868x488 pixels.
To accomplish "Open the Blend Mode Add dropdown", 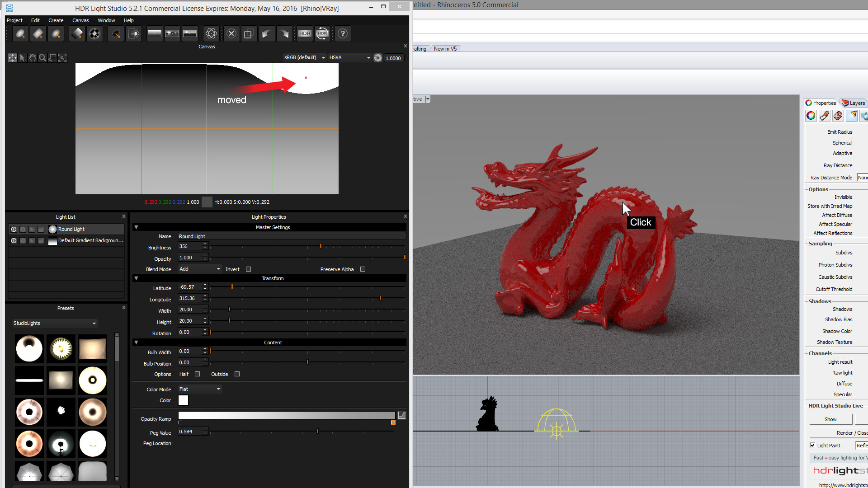I will [199, 269].
